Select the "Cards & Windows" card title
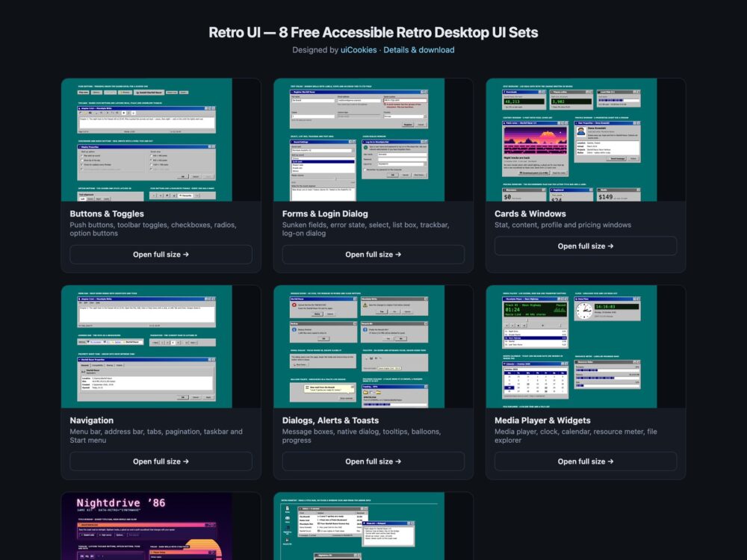The height and width of the screenshot is (560, 747). pos(530,214)
